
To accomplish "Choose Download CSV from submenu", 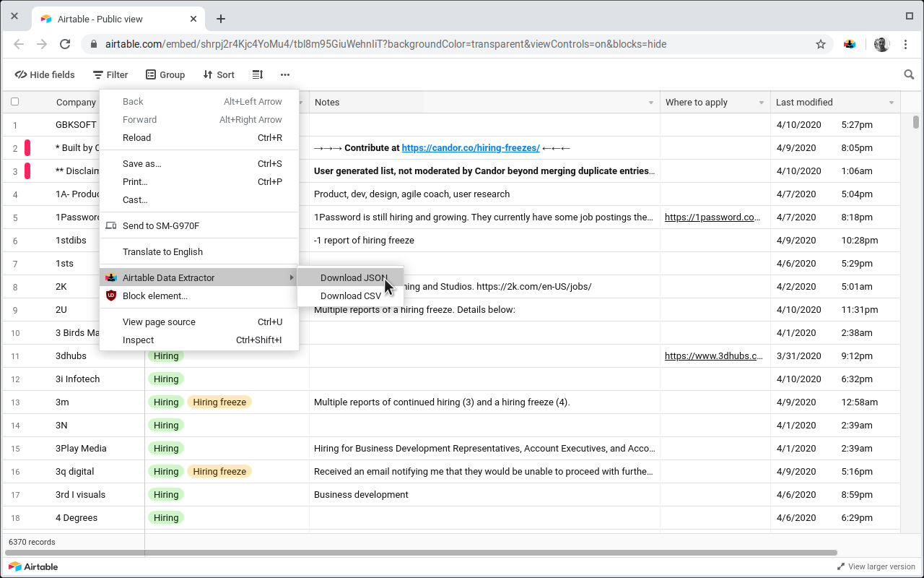I will [x=350, y=296].
